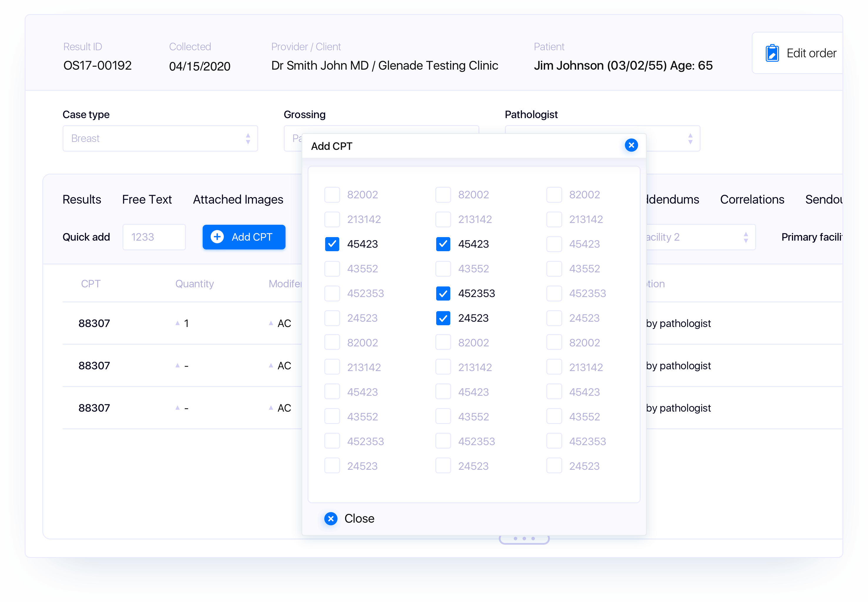This screenshot has width=868, height=602.
Task: Click the modifier arrow in first 88307 row
Action: coord(271,323)
